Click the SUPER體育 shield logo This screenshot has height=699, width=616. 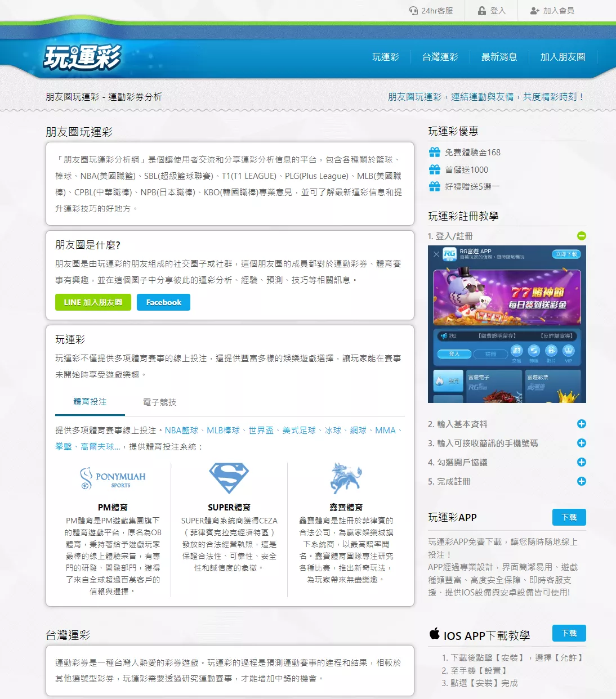click(229, 478)
